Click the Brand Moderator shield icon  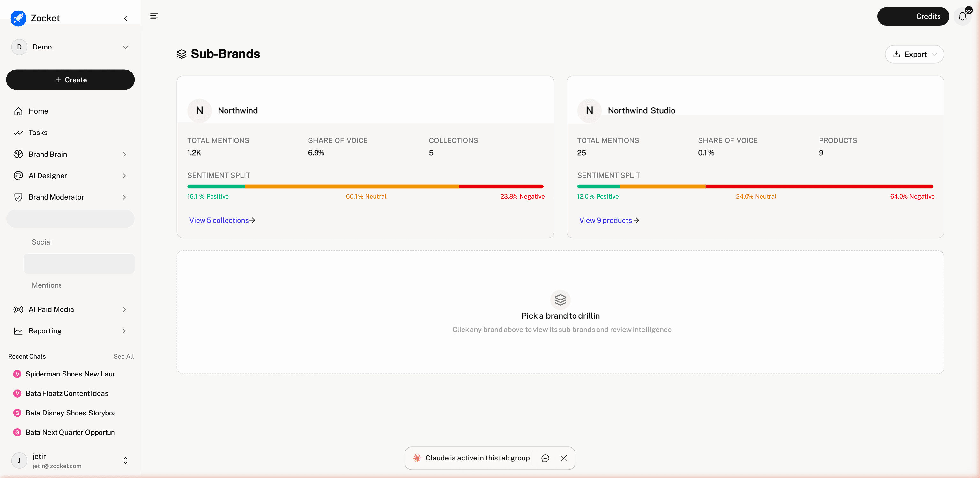(18, 197)
